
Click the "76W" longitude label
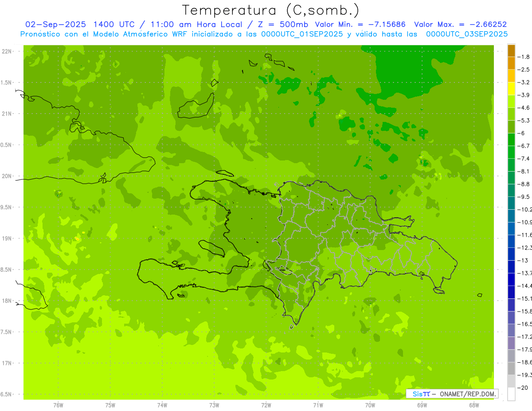[x=58, y=405]
